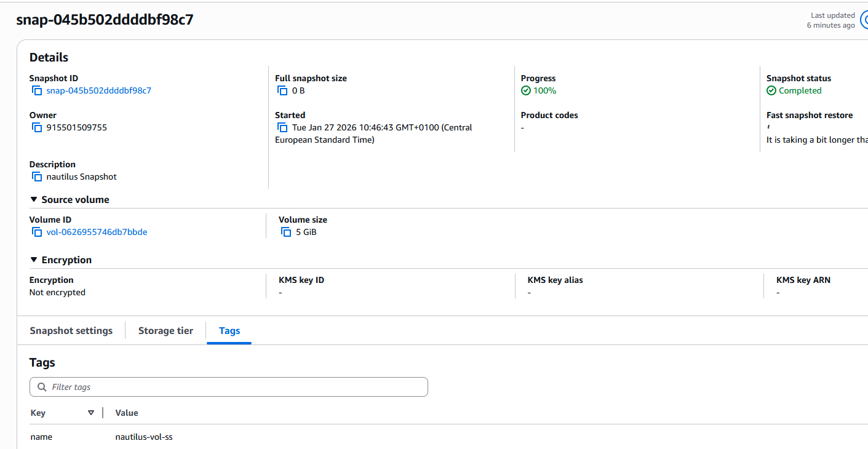
Task: Collapse the Encryption section
Action: [34, 260]
